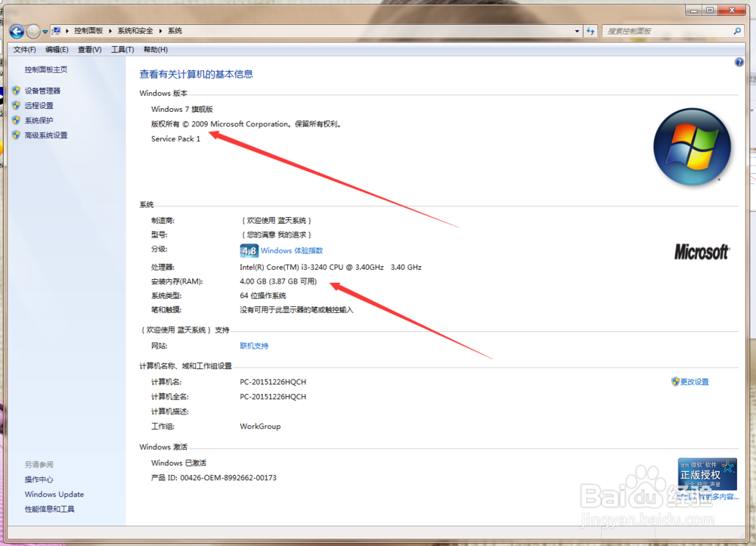
Task: Refresh the page with the refresh icon
Action: tap(590, 31)
